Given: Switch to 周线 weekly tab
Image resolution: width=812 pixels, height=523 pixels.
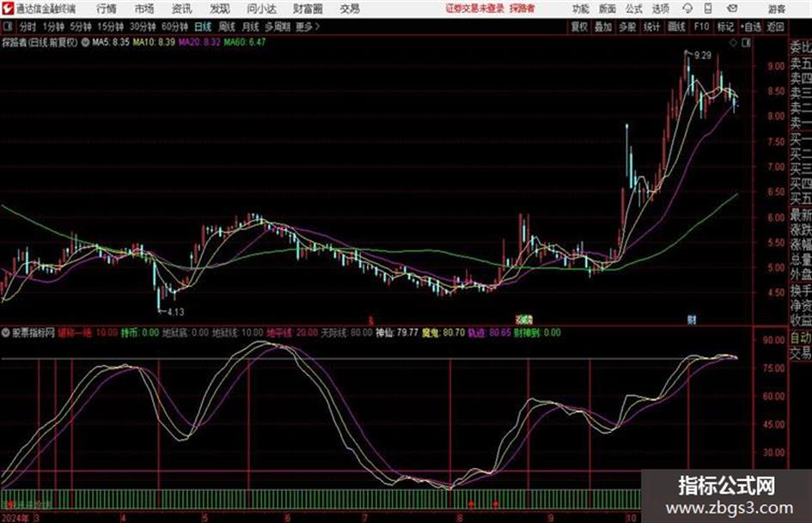Looking at the screenshot, I should coord(227,27).
